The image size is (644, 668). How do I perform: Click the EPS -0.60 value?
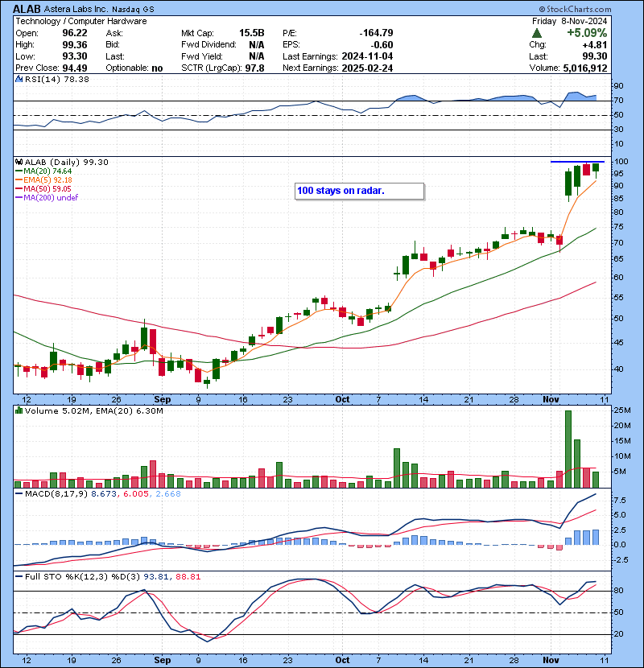pos(382,45)
